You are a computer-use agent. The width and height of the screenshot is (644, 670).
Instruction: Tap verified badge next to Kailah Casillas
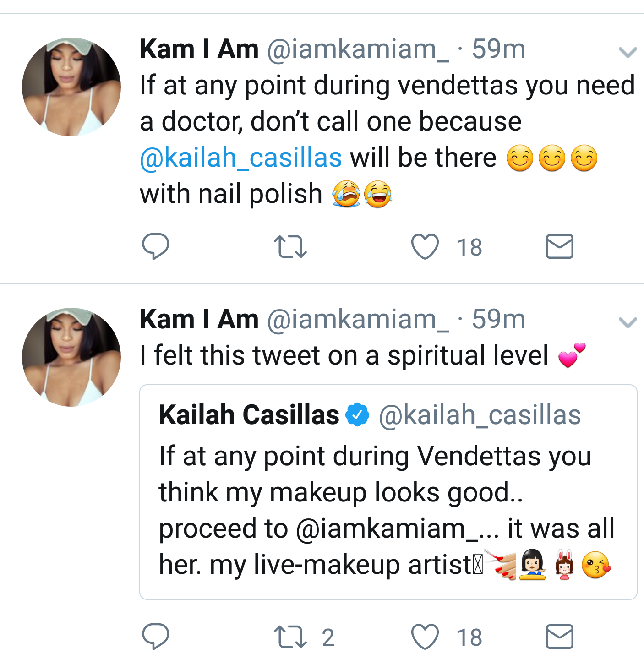357,414
